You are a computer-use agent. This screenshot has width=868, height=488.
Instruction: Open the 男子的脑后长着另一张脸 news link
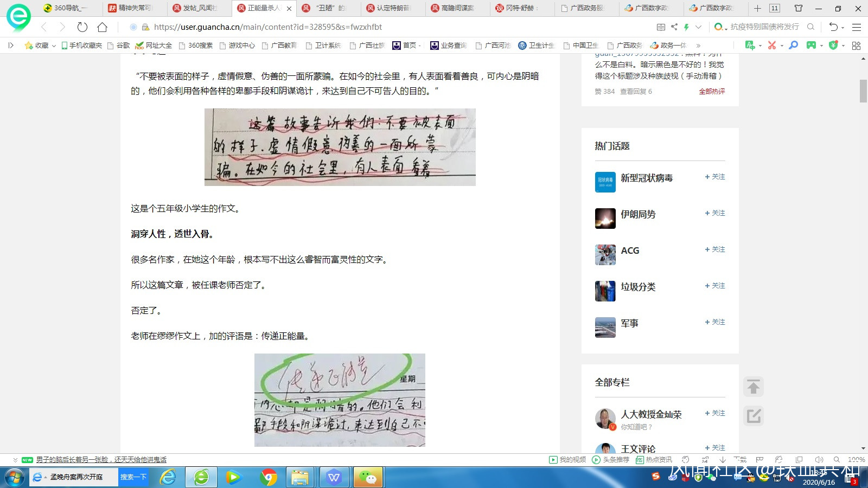coord(101,460)
